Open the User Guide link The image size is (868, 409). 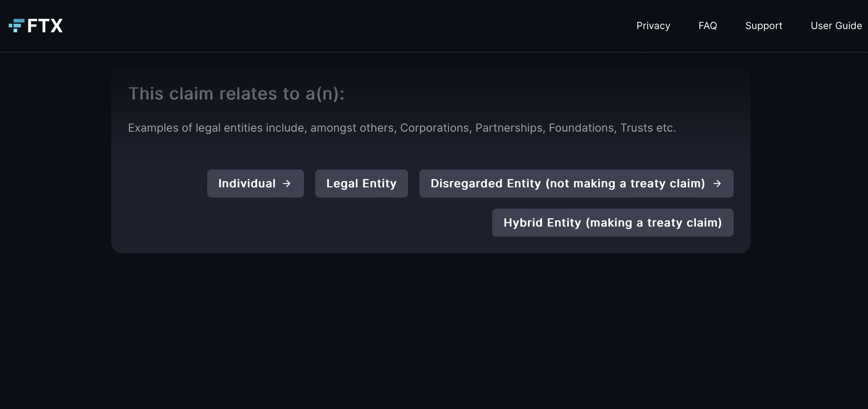tap(836, 26)
